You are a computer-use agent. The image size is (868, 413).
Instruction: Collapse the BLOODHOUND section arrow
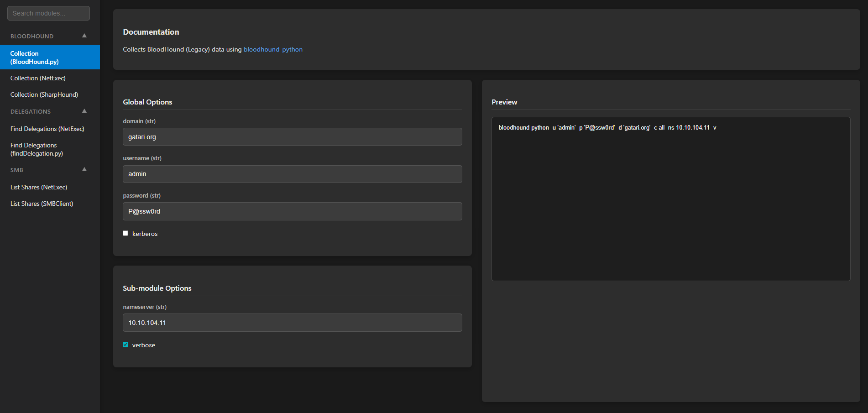84,36
